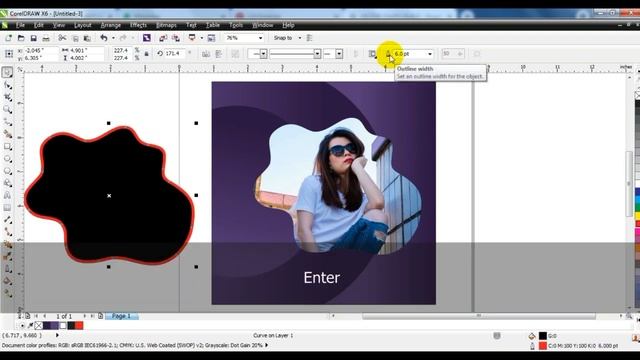Viewport: 640px width, 360px height.
Task: Select the Crop tool
Action: pyautogui.click(x=7, y=97)
